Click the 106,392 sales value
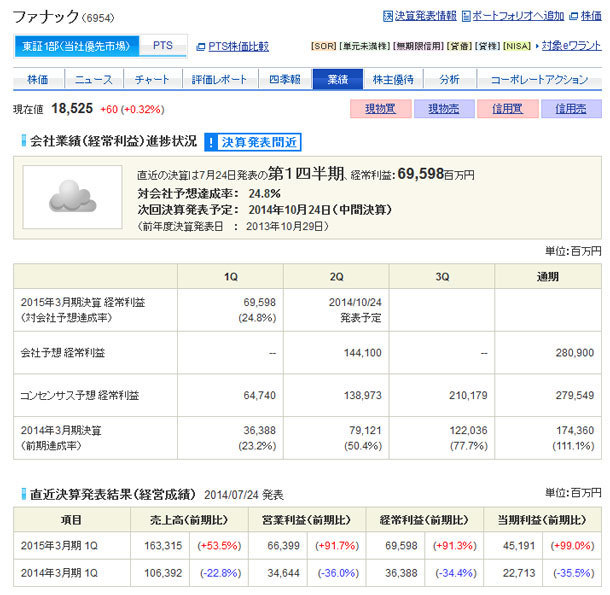 [163, 573]
